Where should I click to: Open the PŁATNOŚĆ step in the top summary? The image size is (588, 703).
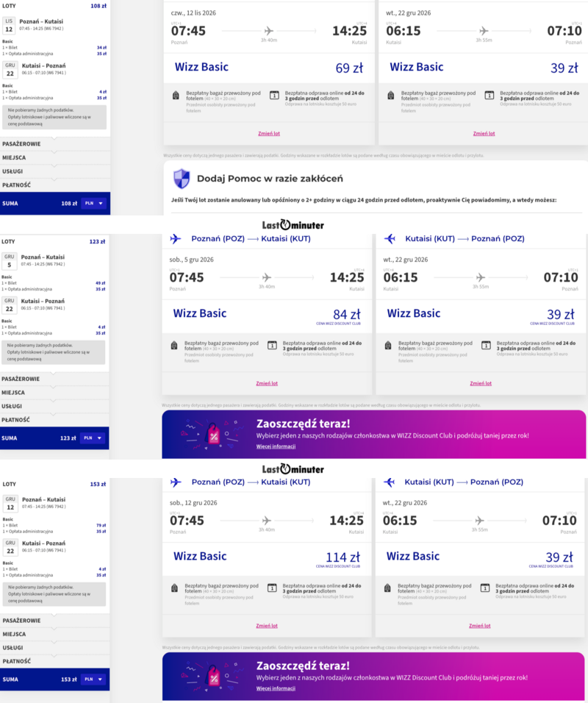[54, 185]
